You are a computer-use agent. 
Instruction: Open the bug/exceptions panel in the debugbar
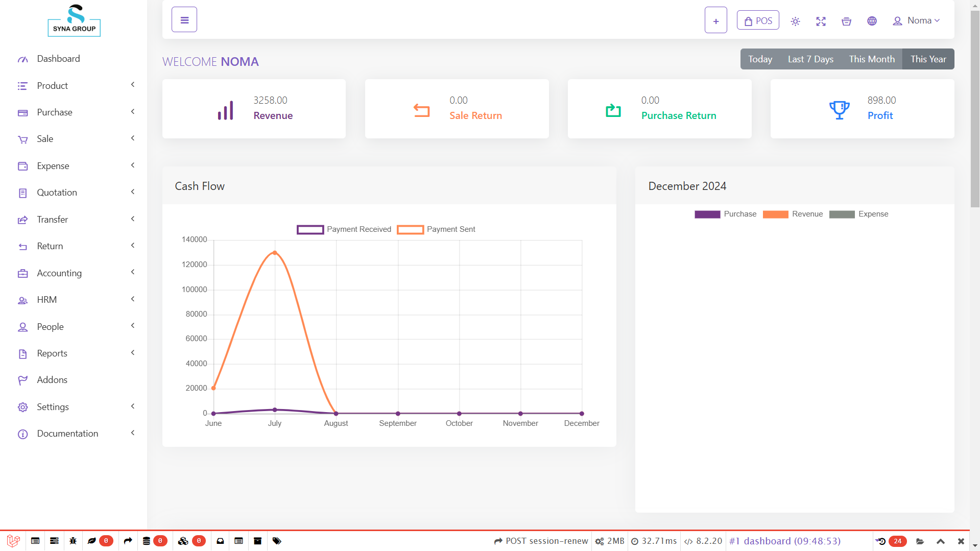pyautogui.click(x=73, y=541)
